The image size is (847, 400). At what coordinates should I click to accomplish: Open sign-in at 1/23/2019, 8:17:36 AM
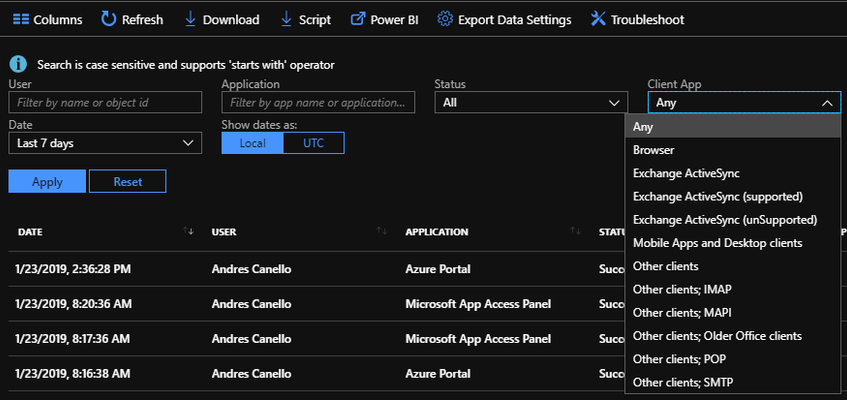(x=73, y=339)
